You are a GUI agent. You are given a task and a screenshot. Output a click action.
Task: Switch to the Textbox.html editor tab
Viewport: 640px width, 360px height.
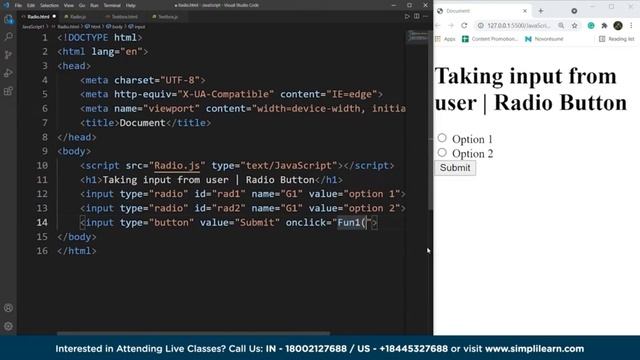click(x=124, y=17)
